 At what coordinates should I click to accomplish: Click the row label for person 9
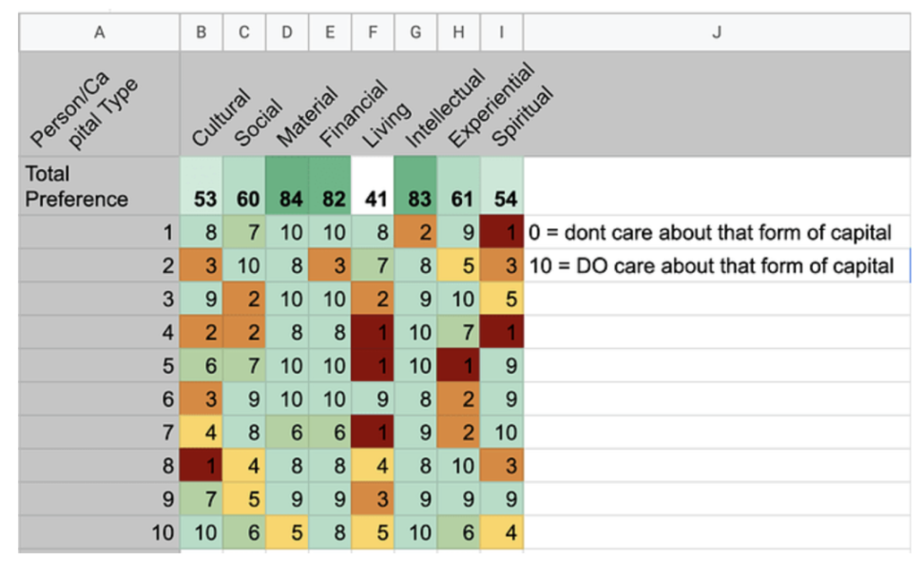100,499
